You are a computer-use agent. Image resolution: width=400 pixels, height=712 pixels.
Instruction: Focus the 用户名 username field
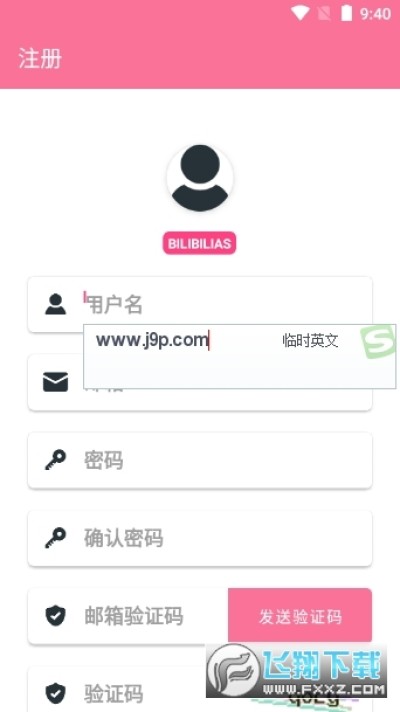tap(200, 304)
